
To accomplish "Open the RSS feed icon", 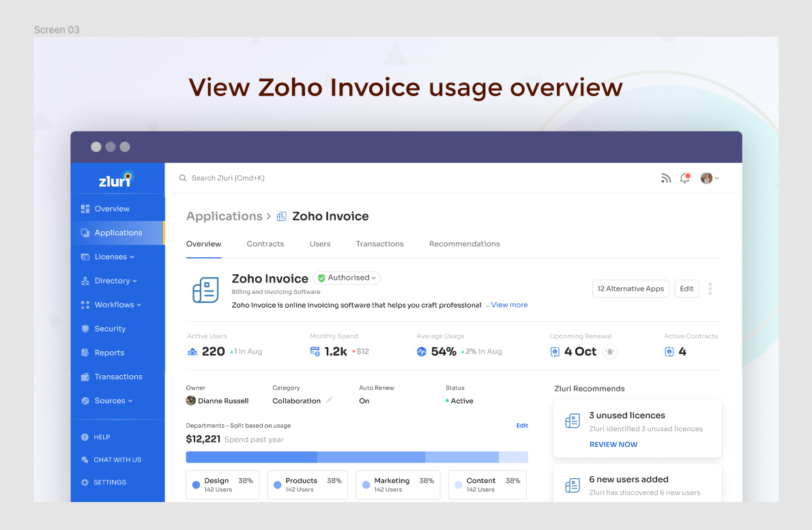I will (x=666, y=179).
